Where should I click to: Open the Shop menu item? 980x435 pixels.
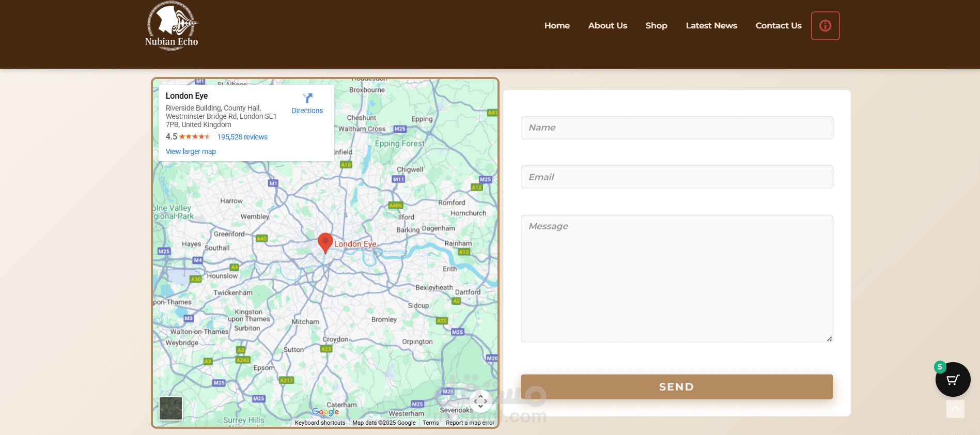656,25
